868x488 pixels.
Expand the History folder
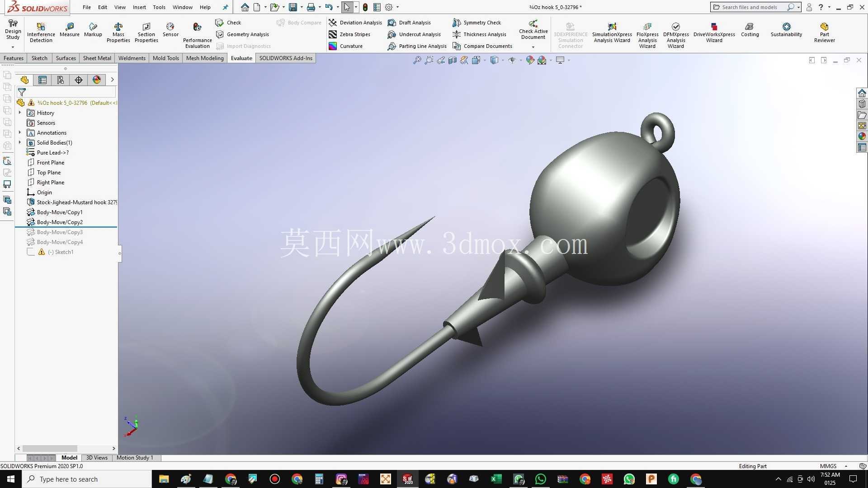pos(20,113)
